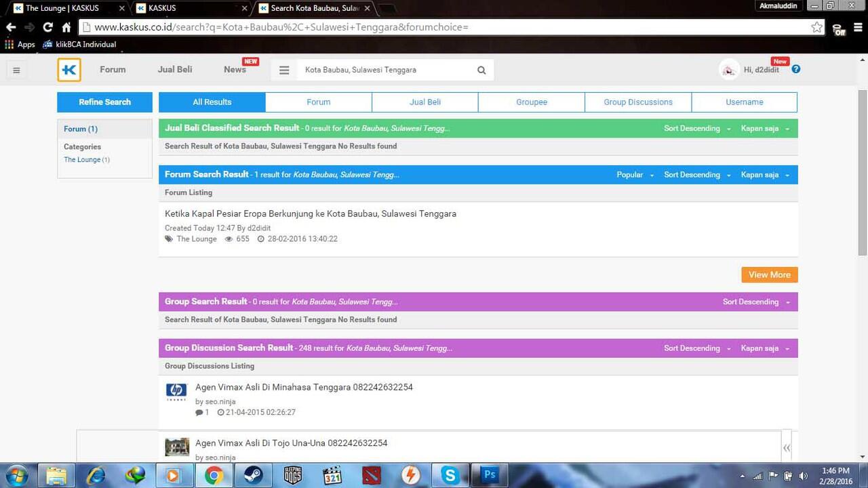Open the Jual Beli Sort Descending dropdown

coord(697,128)
